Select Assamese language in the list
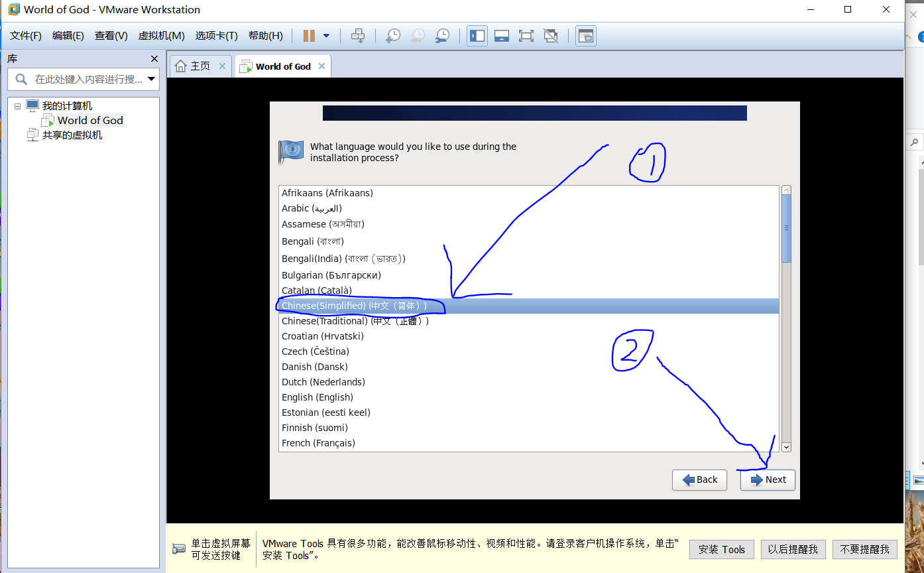The width and height of the screenshot is (924, 573). [x=528, y=224]
